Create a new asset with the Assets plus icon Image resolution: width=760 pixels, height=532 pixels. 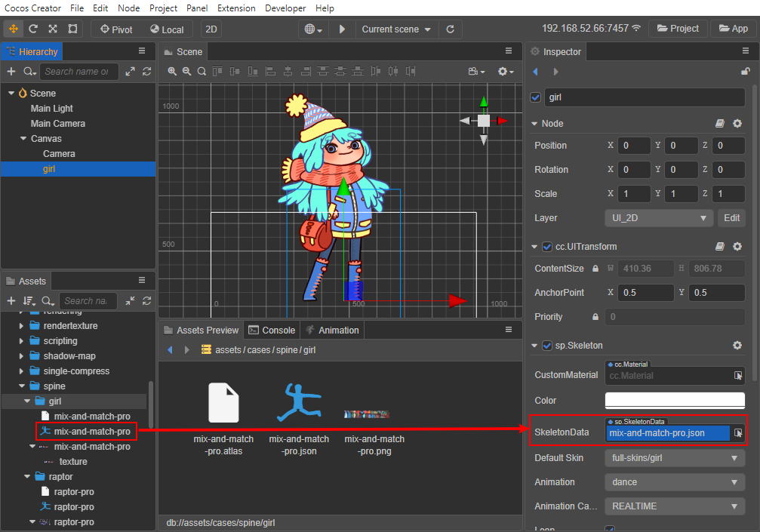11,301
